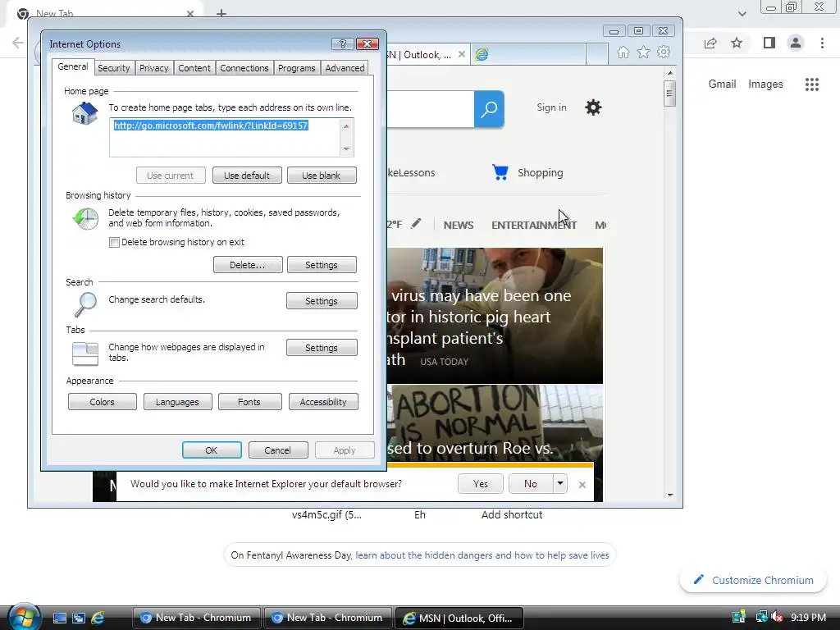Close the MSN tab in Internet Explorer

pyautogui.click(x=461, y=54)
